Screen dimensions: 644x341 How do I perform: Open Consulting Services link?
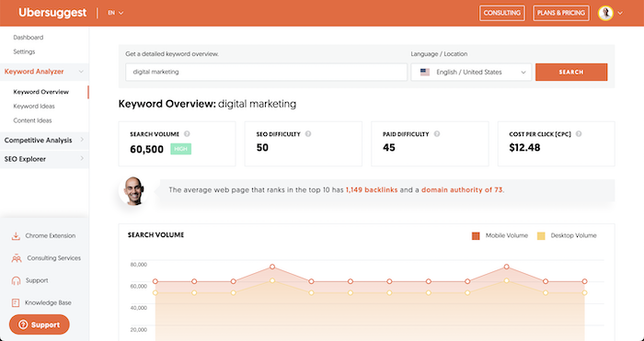tap(53, 258)
